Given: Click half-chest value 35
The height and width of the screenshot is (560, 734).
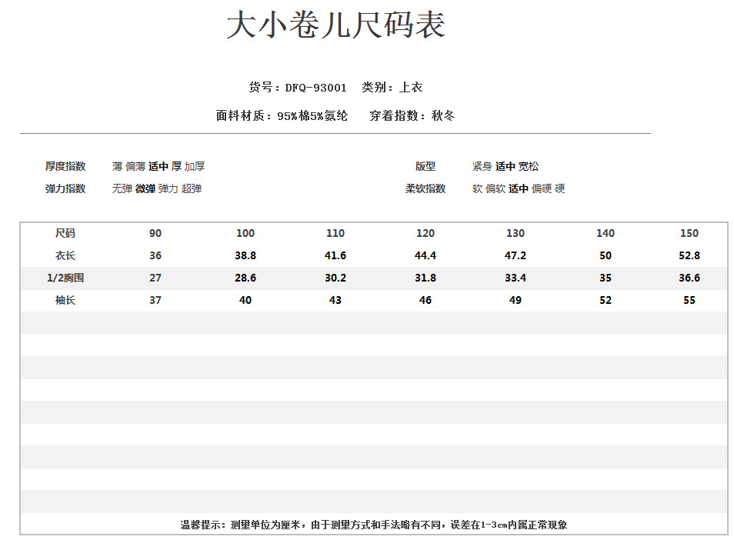Looking at the screenshot, I should point(606,278).
